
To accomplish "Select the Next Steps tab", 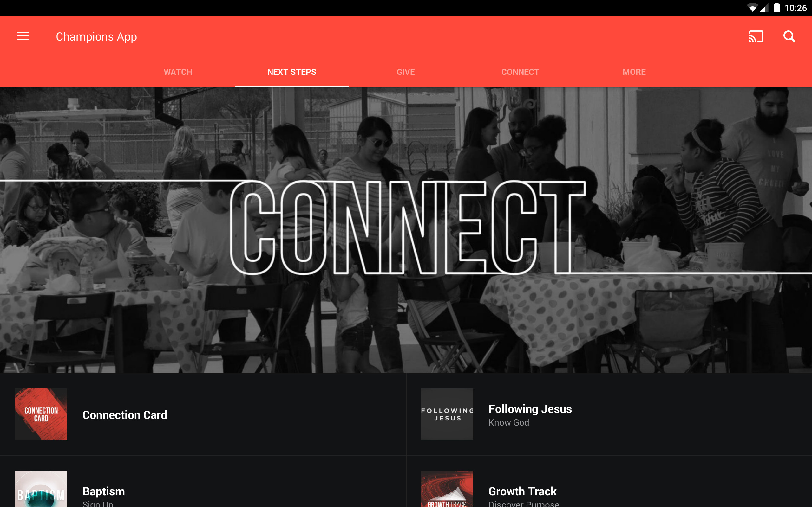I will (x=291, y=72).
